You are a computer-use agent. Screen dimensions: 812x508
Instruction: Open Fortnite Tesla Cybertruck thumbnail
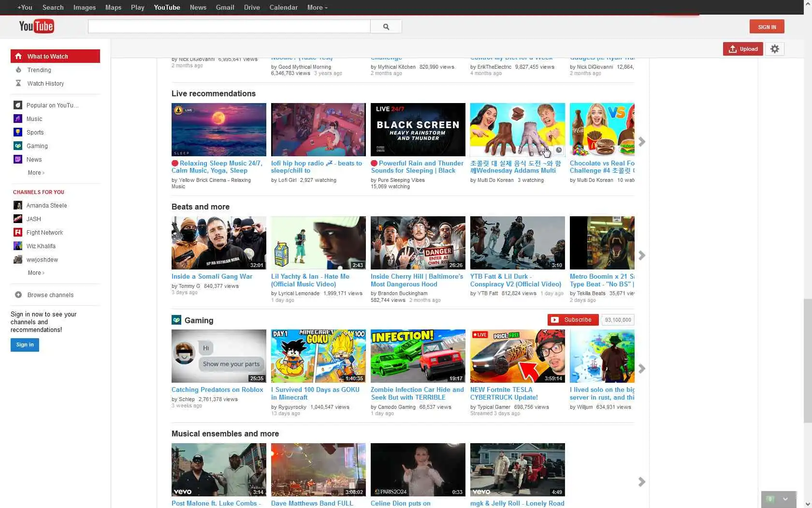[x=517, y=356]
